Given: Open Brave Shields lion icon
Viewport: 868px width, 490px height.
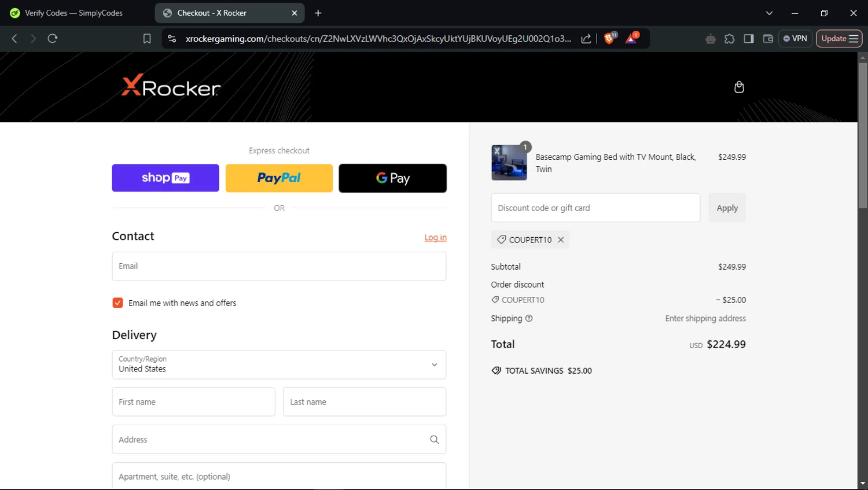Looking at the screenshot, I should [610, 38].
